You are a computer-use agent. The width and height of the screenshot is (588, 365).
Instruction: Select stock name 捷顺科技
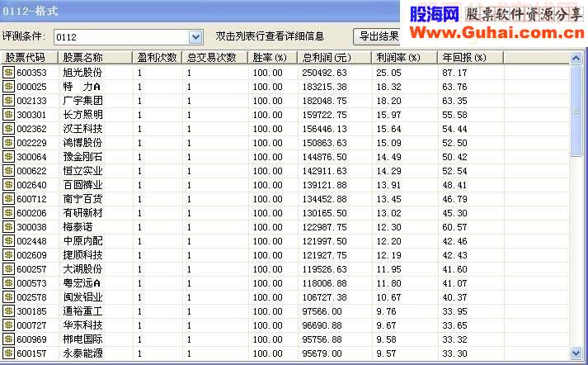pos(82,255)
